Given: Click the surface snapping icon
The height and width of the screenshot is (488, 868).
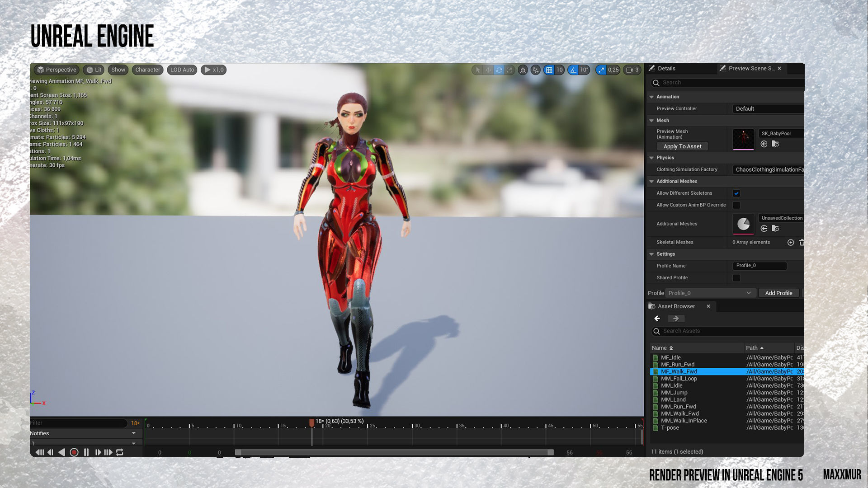Looking at the screenshot, I should pos(536,70).
